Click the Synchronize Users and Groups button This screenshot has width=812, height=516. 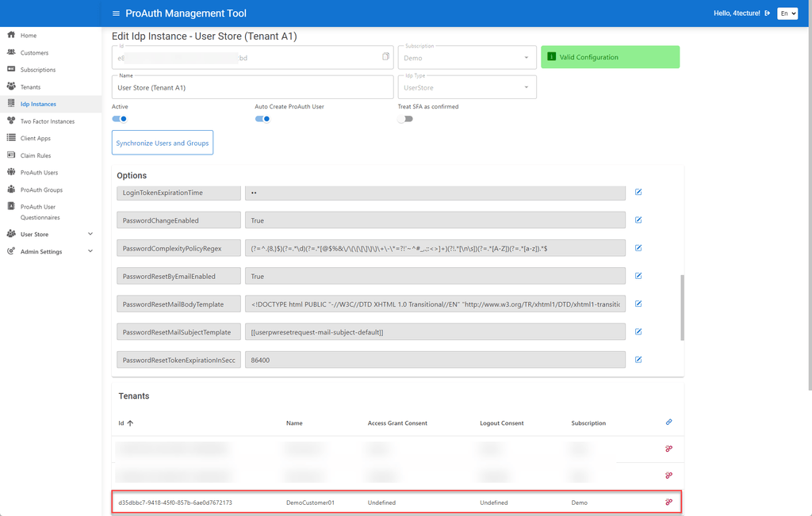tap(162, 143)
